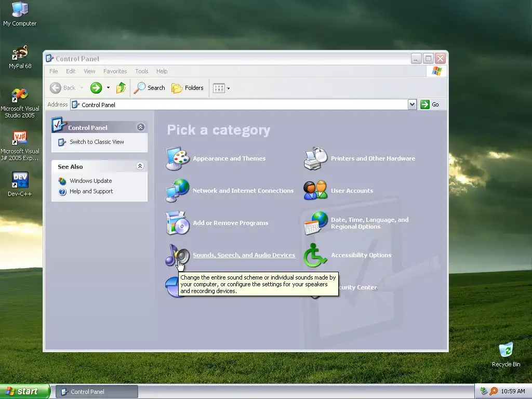
Task: Click the Go button
Action: (430, 104)
